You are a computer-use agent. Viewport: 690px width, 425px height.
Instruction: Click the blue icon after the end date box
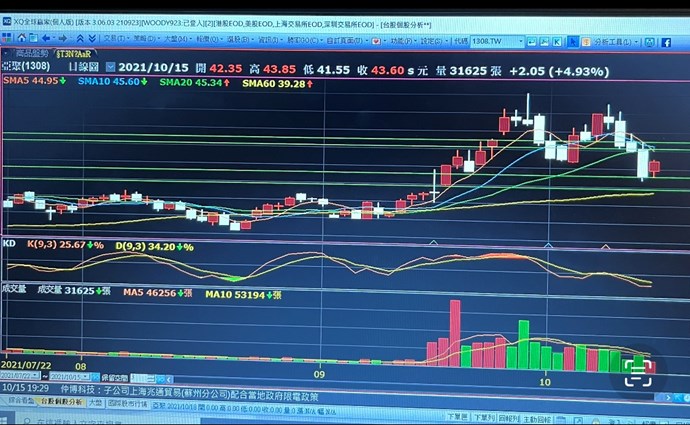click(95, 377)
